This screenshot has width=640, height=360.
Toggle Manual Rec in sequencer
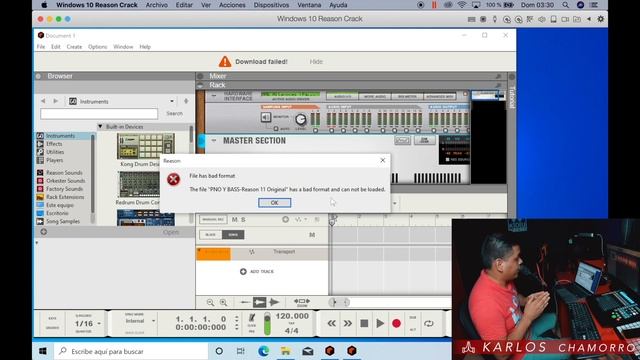213,220
